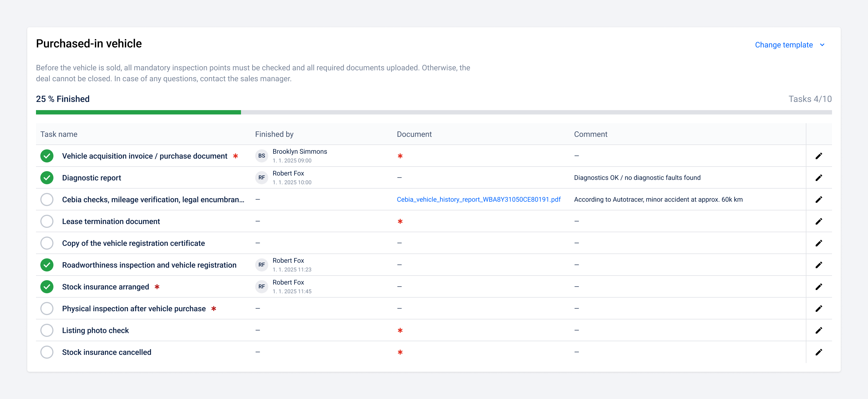The image size is (868, 399).
Task: Click the Comment column header
Action: [x=590, y=134]
